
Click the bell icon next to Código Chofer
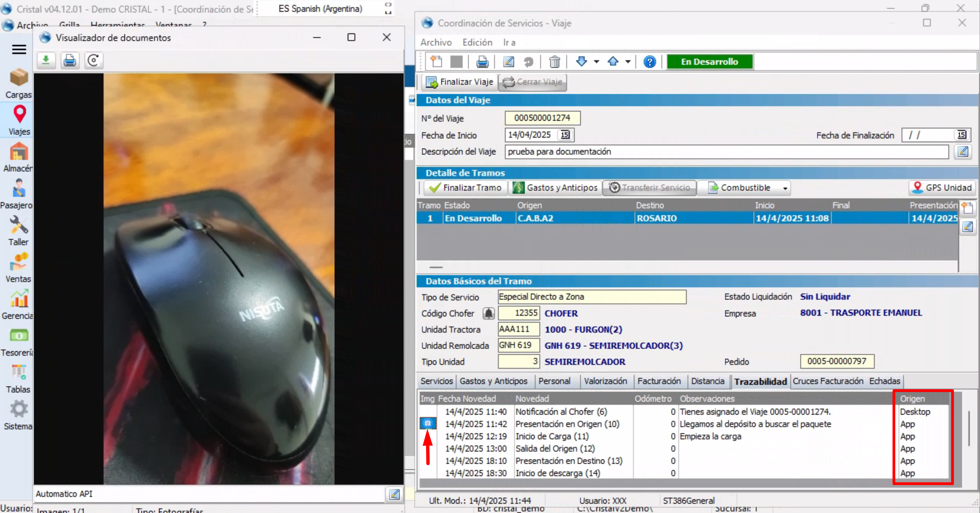point(489,313)
